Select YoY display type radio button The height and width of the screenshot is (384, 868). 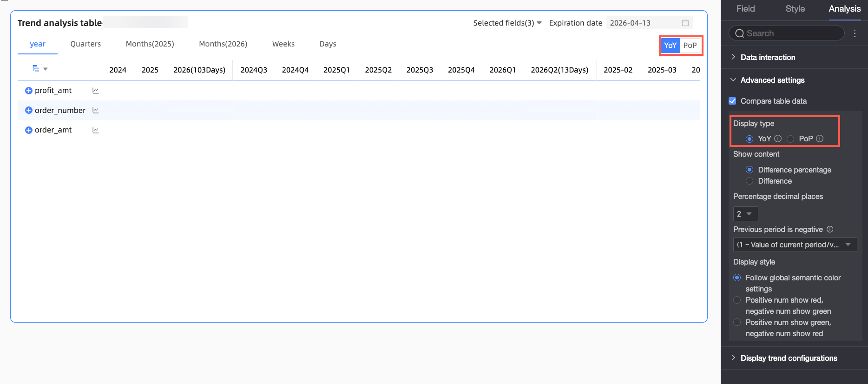tap(750, 139)
